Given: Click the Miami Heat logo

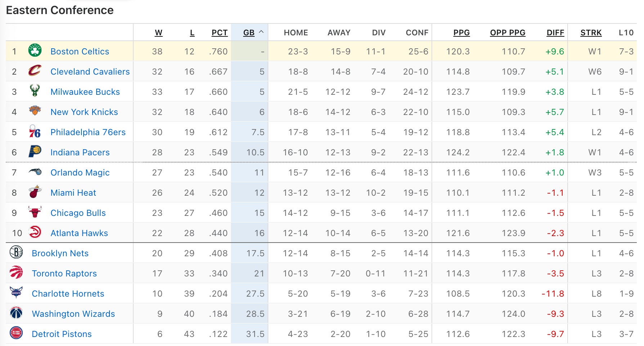Looking at the screenshot, I should 35,192.
